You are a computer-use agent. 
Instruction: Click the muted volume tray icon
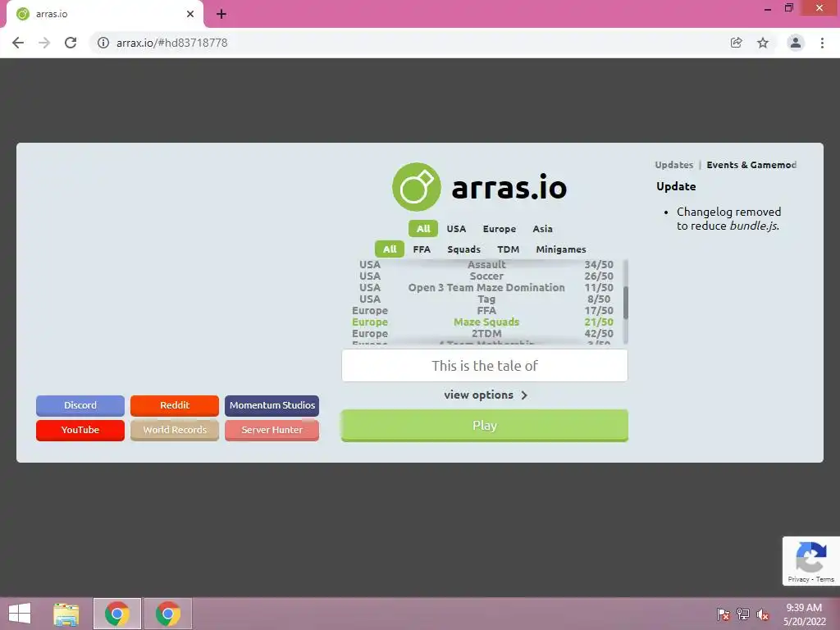click(763, 614)
